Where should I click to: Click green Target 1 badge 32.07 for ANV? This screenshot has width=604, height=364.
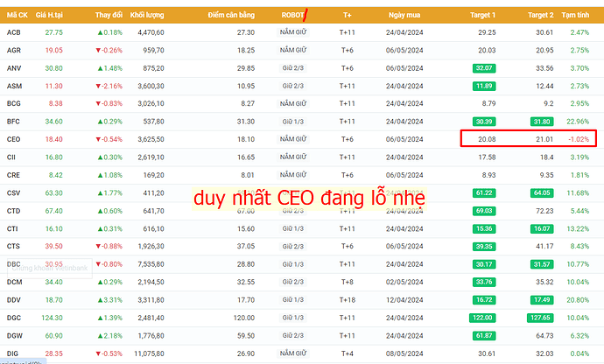tap(484, 68)
